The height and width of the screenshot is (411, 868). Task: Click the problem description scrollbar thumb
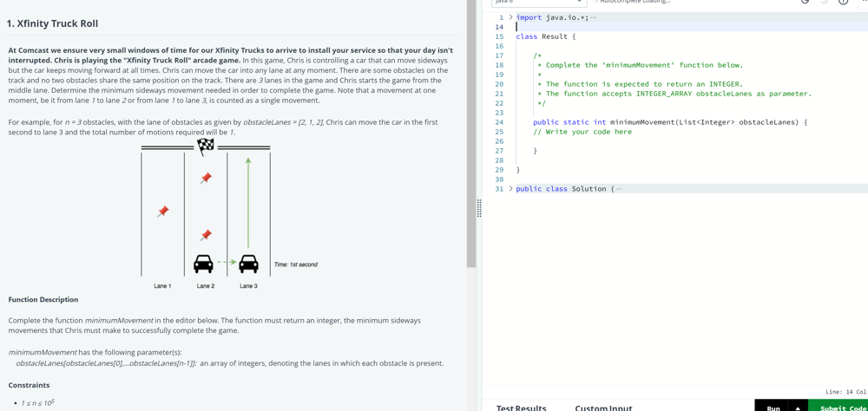click(x=471, y=133)
